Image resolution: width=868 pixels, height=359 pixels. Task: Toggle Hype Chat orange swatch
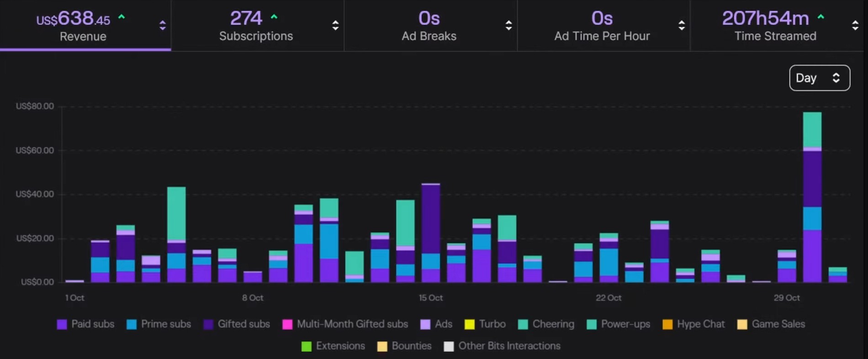[667, 324]
